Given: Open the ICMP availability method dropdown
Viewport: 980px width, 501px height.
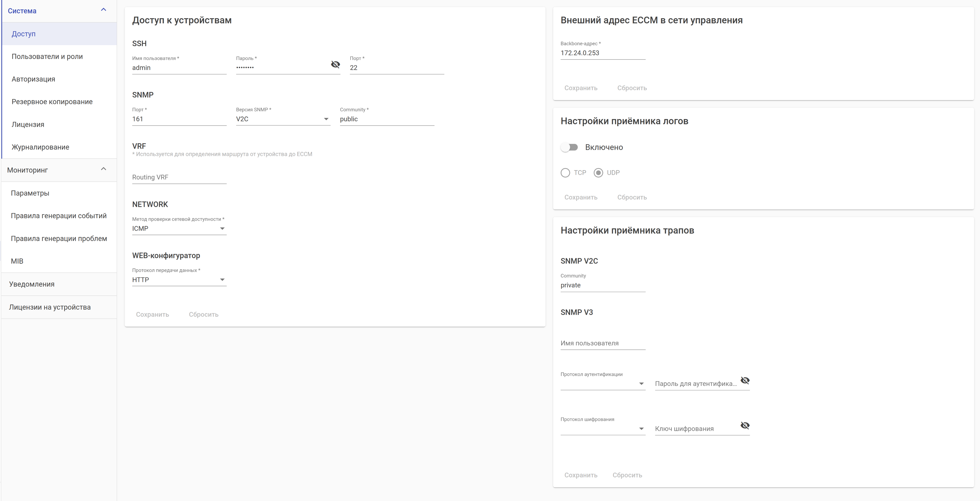Looking at the screenshot, I should (x=179, y=228).
